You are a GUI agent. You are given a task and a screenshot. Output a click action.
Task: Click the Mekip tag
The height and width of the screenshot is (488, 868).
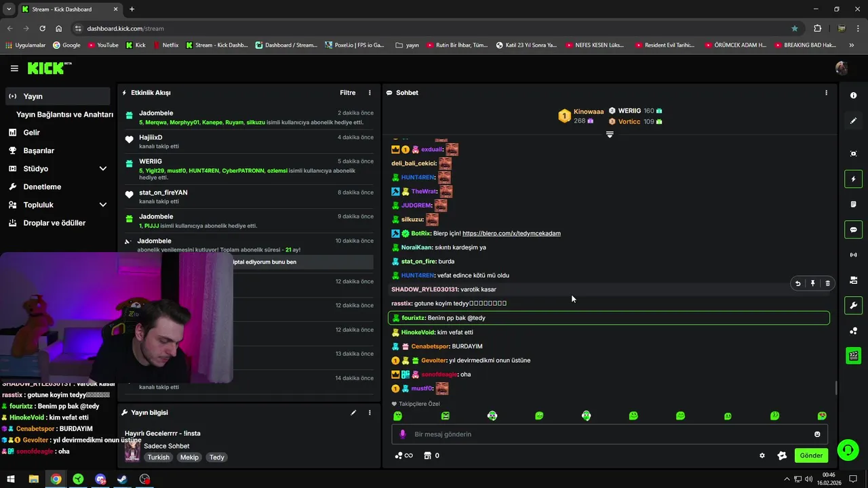(x=189, y=457)
